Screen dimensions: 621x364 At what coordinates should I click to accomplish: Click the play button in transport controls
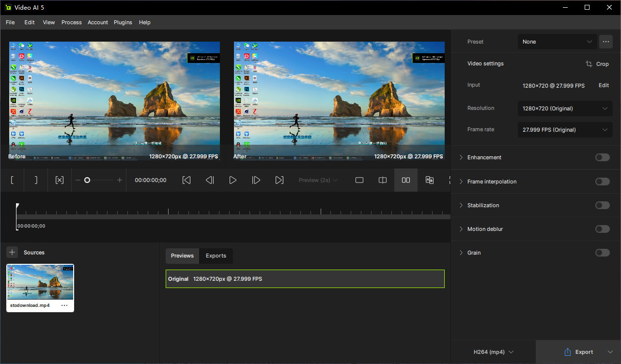pos(233,180)
